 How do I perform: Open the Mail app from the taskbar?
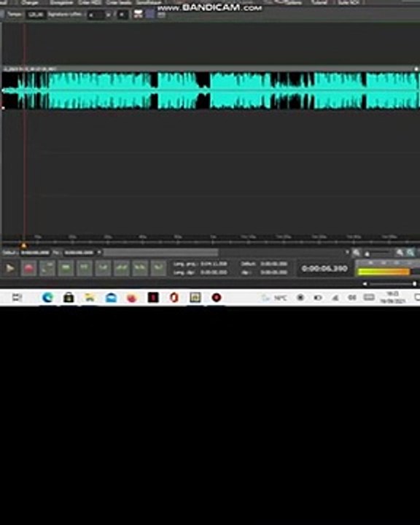pos(111,297)
